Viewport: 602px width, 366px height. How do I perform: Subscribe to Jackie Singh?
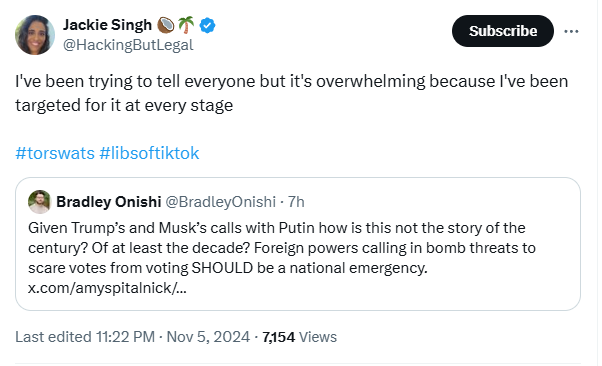tap(503, 31)
